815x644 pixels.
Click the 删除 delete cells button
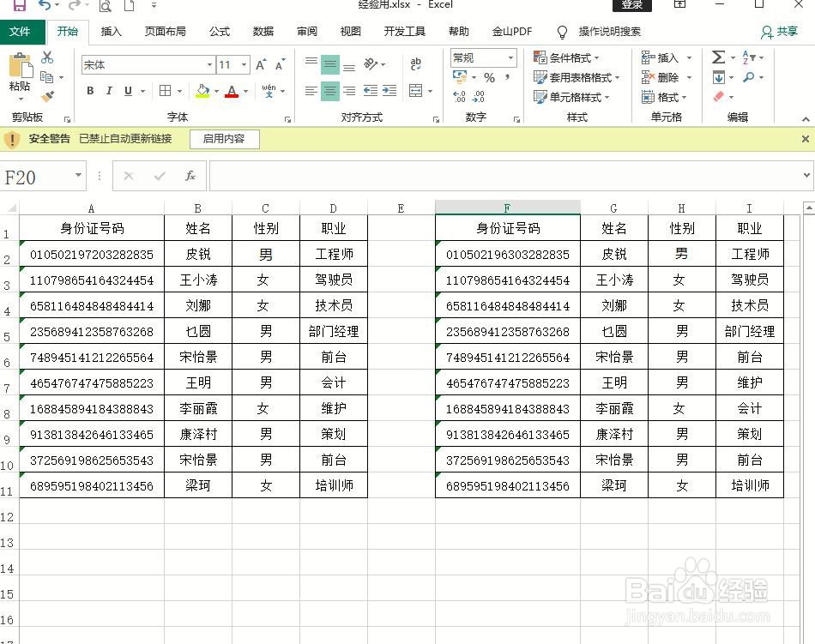(667, 77)
